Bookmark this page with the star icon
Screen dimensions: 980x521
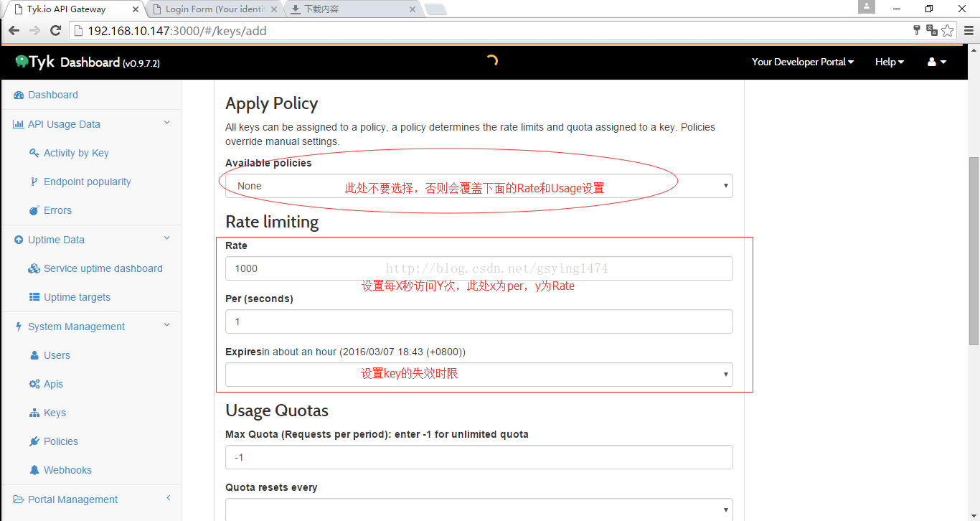coord(948,30)
